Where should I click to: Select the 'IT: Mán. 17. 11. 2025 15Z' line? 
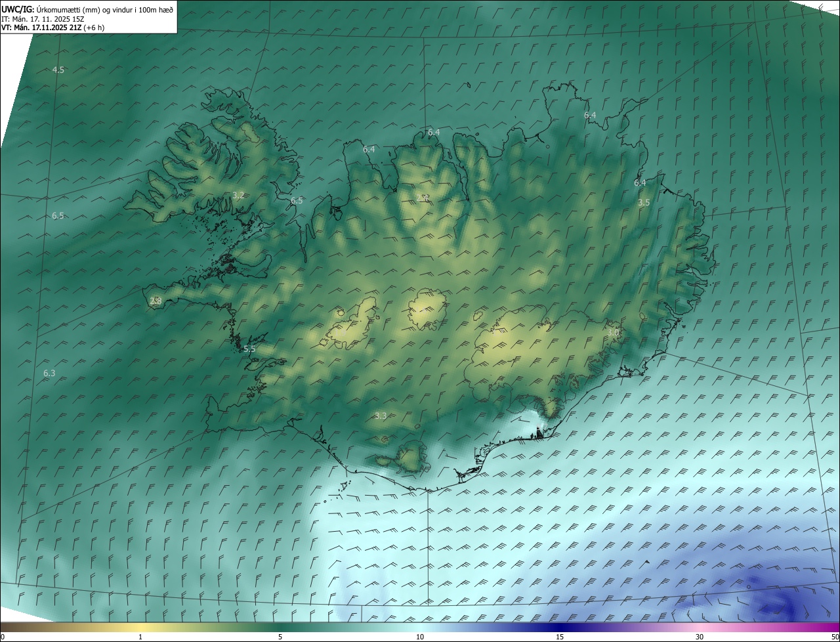[x=43, y=18]
